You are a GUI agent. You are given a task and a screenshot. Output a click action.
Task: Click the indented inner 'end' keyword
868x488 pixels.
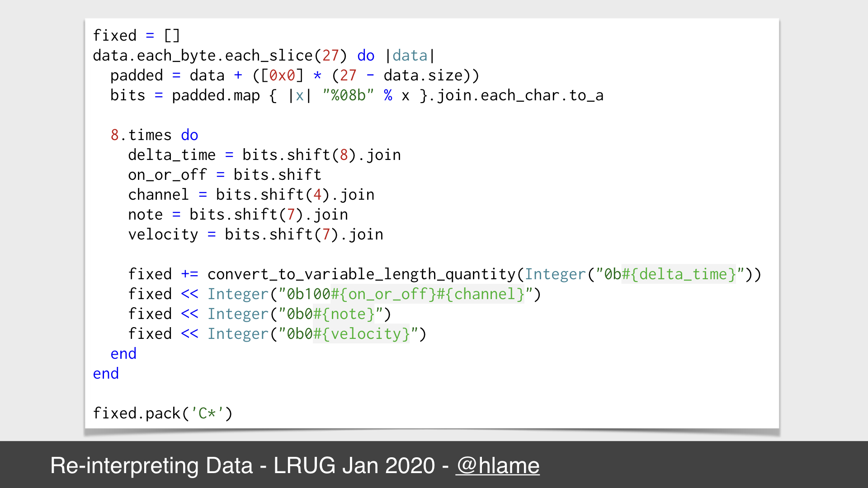(x=123, y=354)
